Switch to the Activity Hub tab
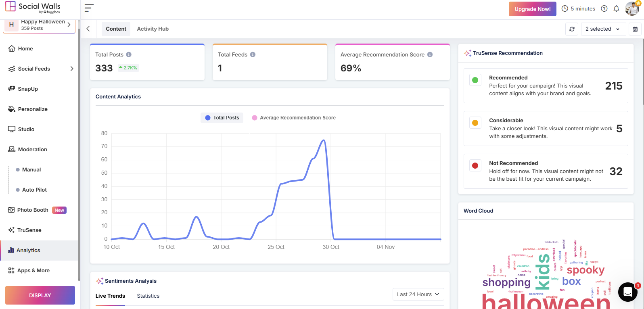 pos(153,29)
